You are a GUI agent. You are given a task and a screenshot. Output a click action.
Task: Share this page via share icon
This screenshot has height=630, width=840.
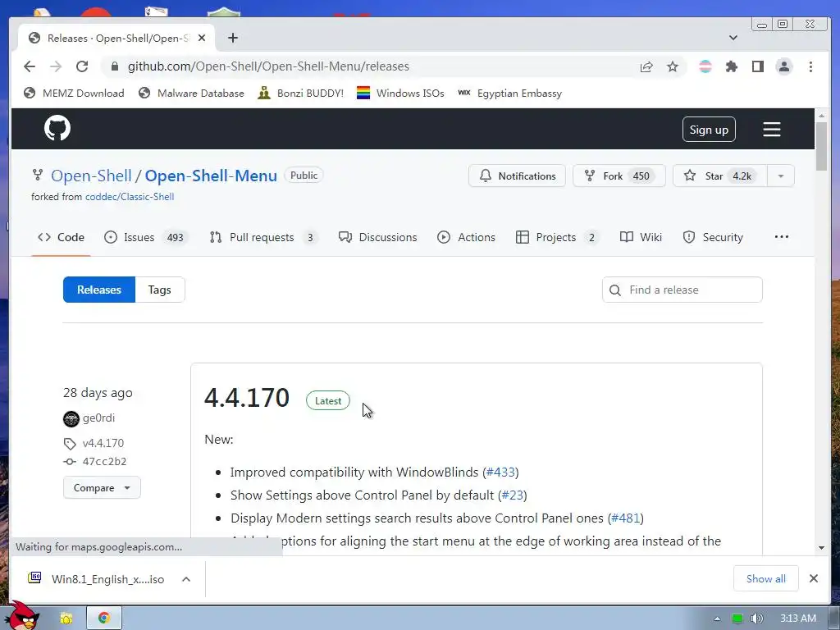646,66
